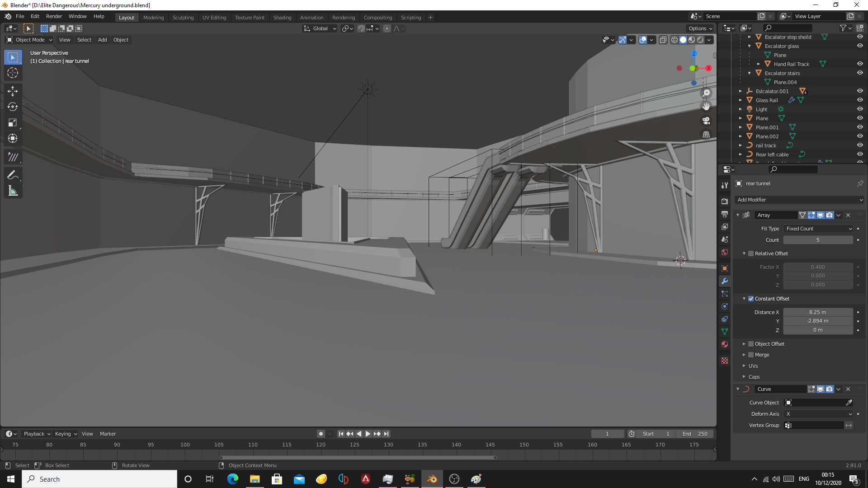Switch to Shading workspace tab
Screen dimensions: 868x488
tap(282, 18)
